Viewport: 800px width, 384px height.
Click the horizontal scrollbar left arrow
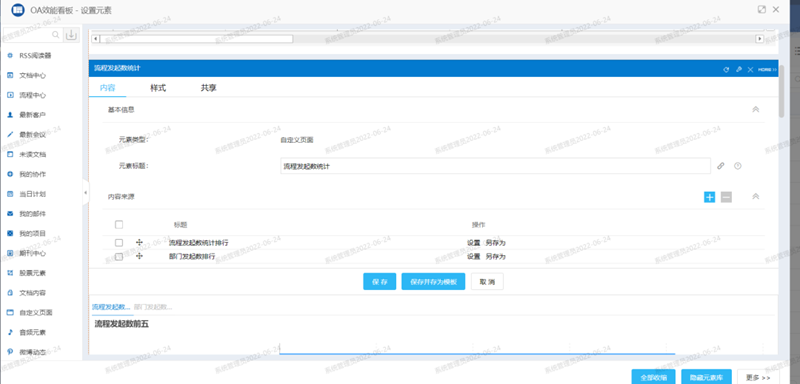(95, 39)
